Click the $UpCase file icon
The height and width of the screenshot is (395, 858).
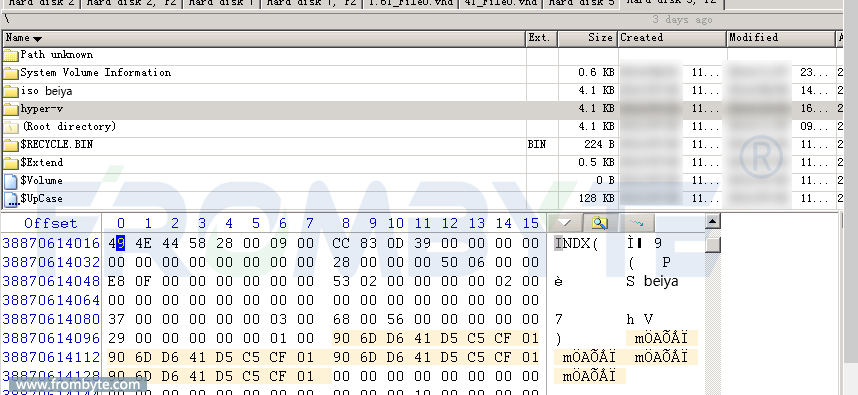tap(11, 199)
